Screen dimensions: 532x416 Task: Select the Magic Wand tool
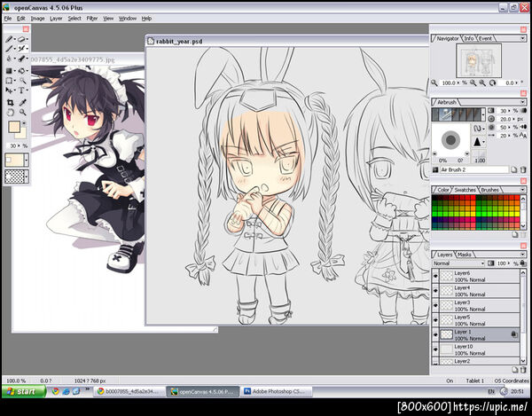(x=22, y=81)
